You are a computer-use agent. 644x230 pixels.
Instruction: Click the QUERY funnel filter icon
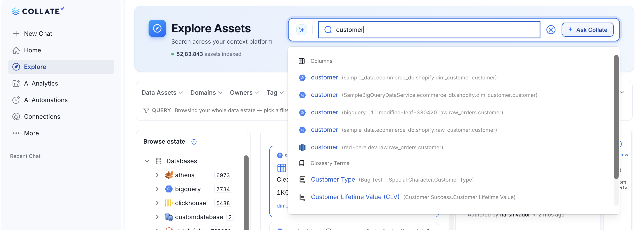tap(146, 110)
